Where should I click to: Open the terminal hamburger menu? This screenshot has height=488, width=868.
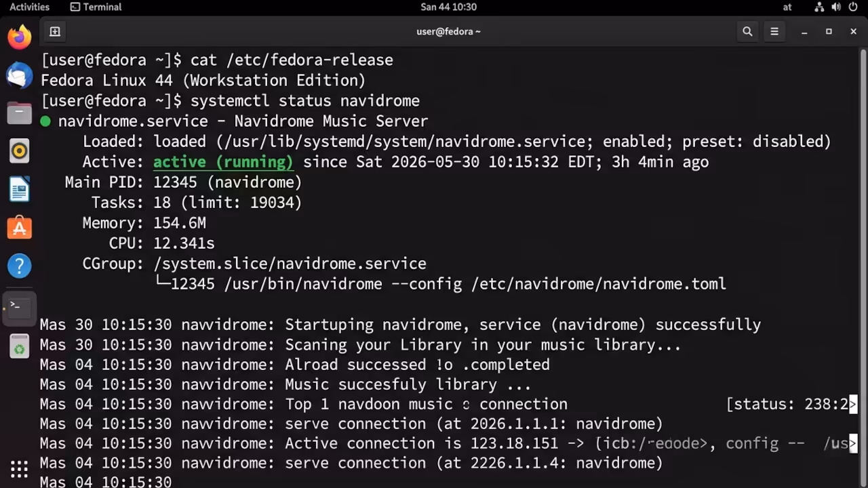point(774,31)
